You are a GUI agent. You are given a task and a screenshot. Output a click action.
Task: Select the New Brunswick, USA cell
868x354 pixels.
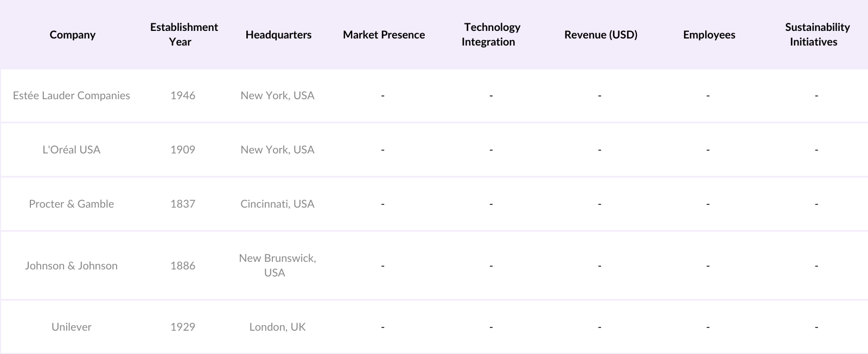277,266
